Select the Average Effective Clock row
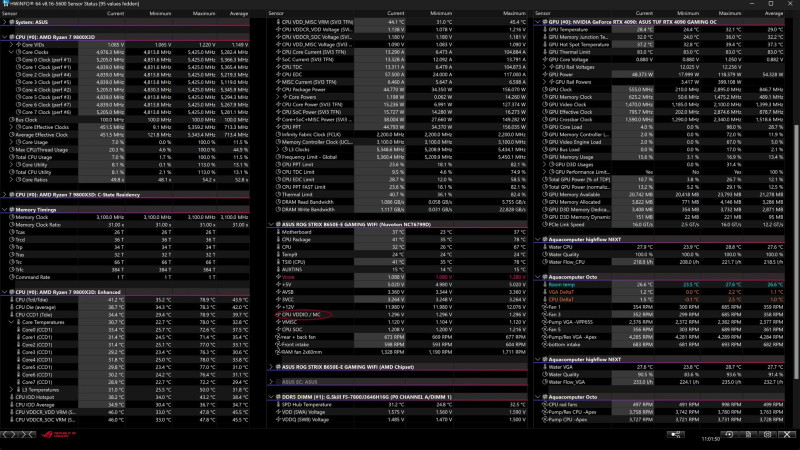The width and height of the screenshot is (800, 450). point(125,135)
